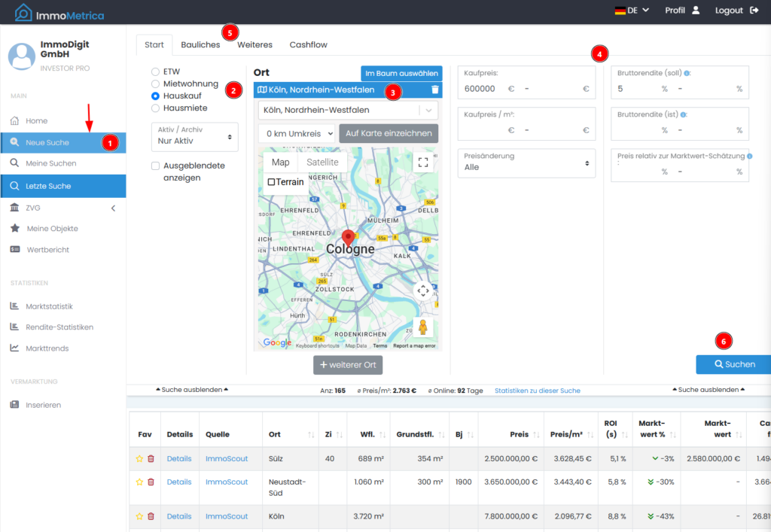Open the Aktiv / Archiv dropdown
Screen dimensions: 771x532
195,136
